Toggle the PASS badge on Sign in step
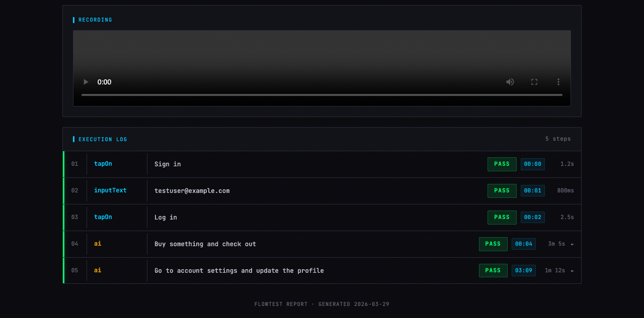Screen dimensions: 644x318 click(502, 164)
